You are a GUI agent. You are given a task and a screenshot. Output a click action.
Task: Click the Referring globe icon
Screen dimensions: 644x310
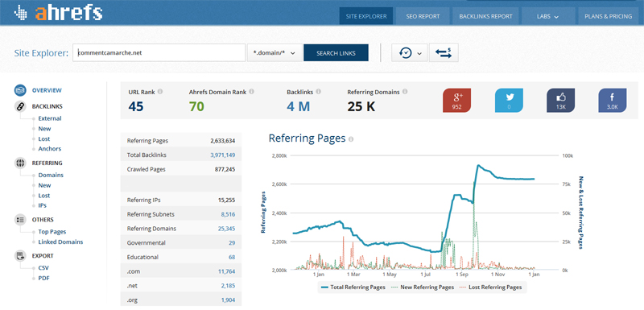click(20, 163)
